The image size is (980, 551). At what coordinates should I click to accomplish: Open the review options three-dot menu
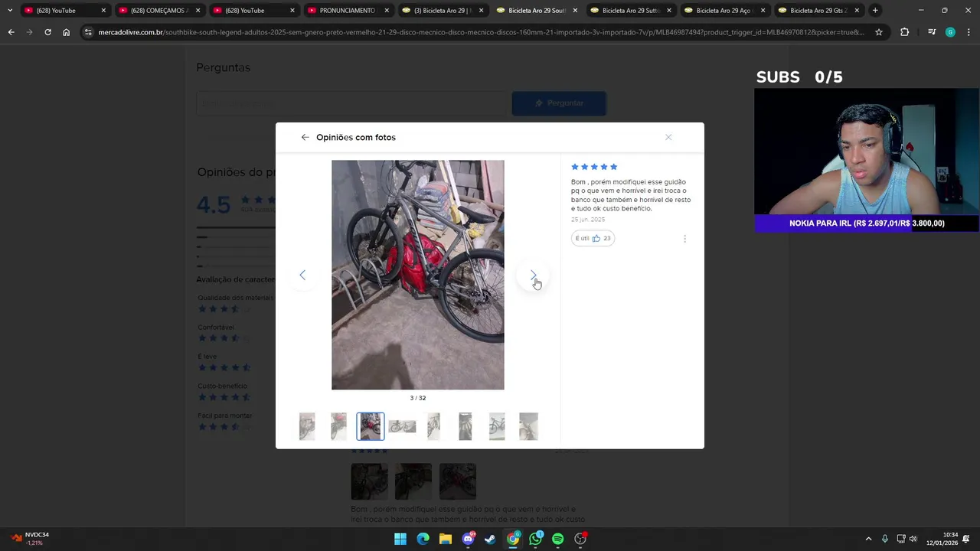pyautogui.click(x=684, y=239)
